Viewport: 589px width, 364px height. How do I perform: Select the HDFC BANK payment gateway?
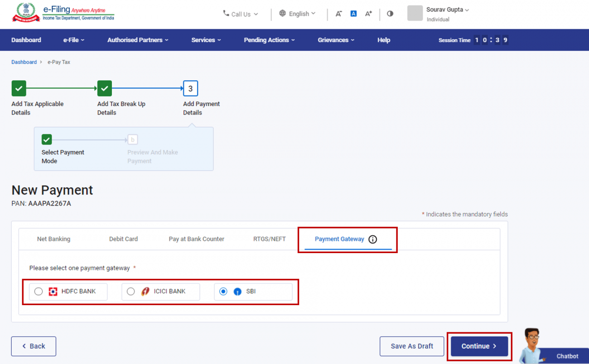click(39, 291)
